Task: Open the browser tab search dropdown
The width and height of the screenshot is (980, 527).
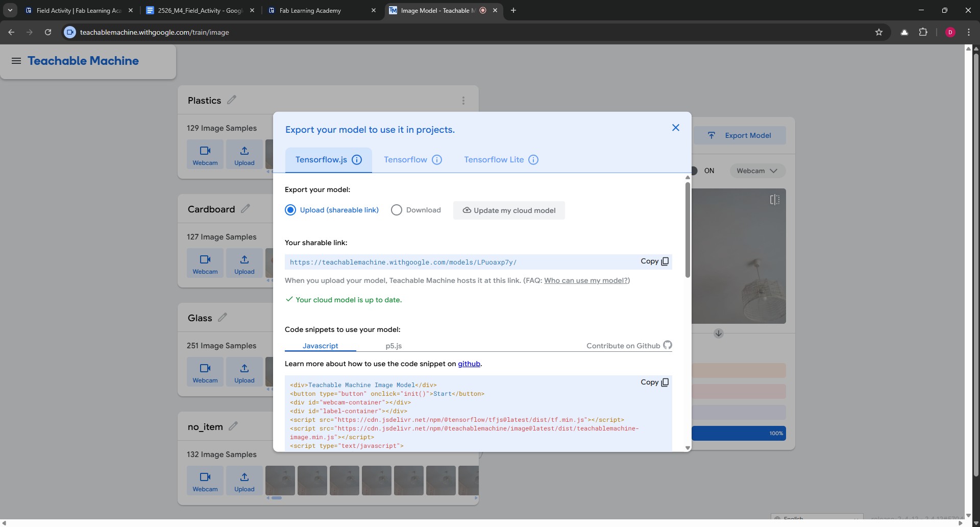Action: [10, 10]
